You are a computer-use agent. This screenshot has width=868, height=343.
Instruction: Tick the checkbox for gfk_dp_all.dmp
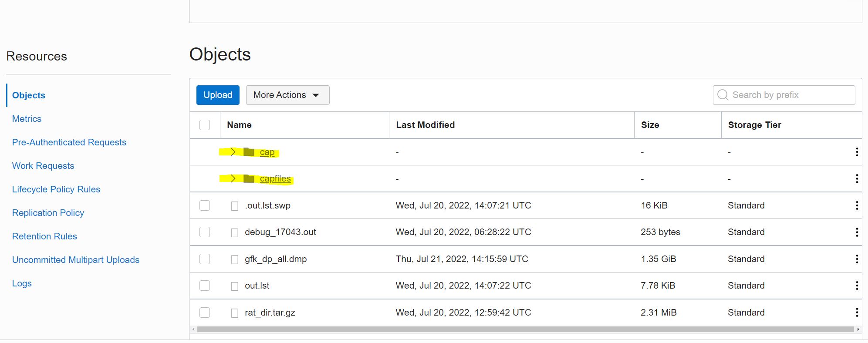(x=205, y=259)
